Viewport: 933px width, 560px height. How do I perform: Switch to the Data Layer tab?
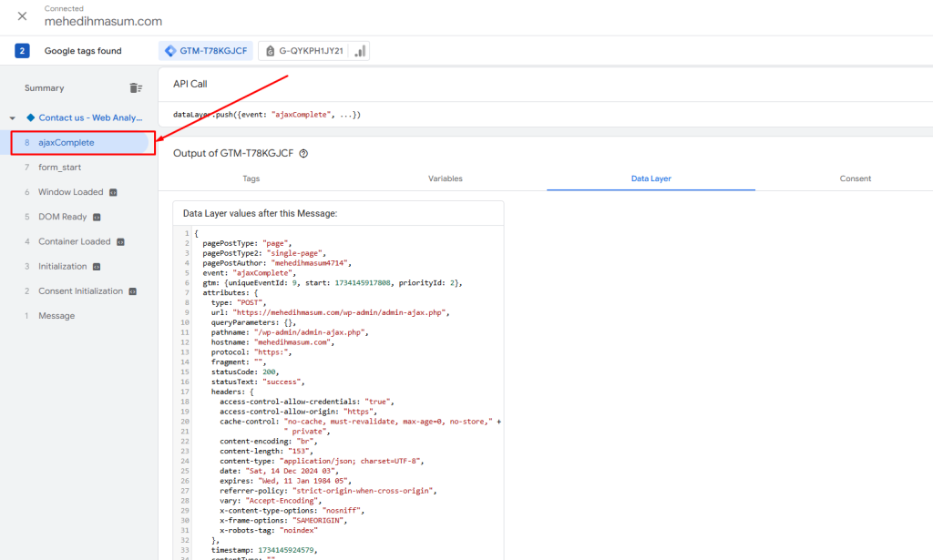(651, 178)
